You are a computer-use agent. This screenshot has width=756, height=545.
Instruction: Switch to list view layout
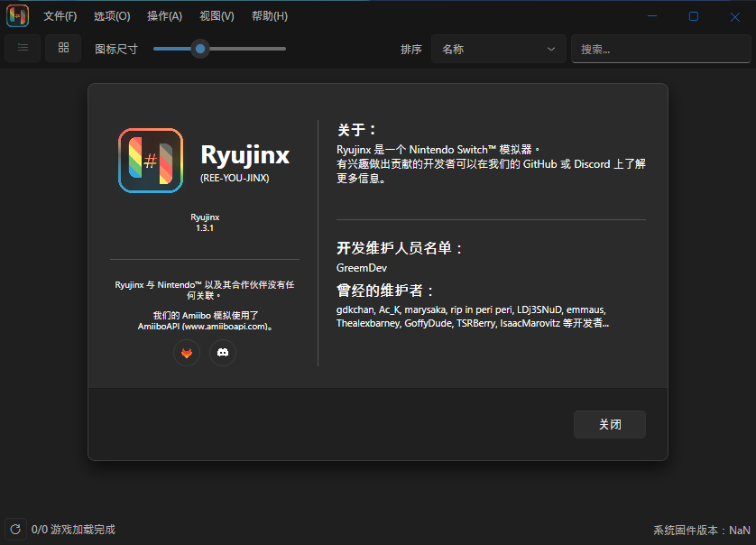[x=23, y=49]
